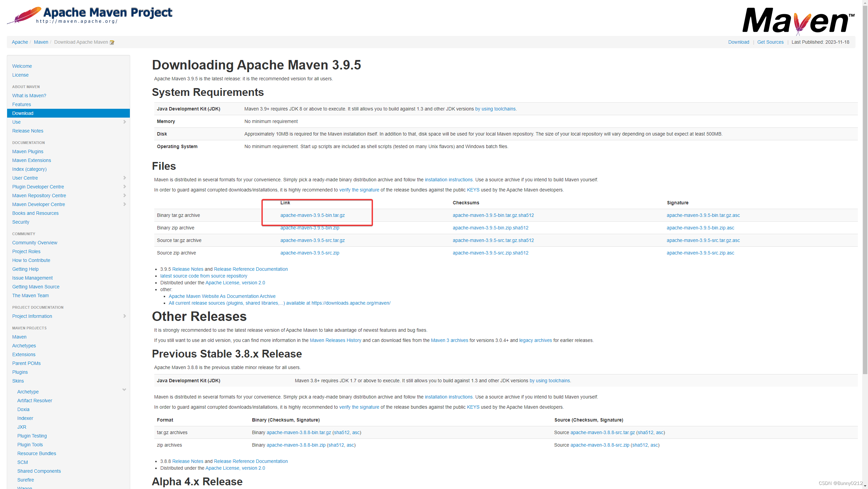Image resolution: width=868 pixels, height=489 pixels.
Task: Open Archetypes in the sidebar
Action: coord(24,346)
